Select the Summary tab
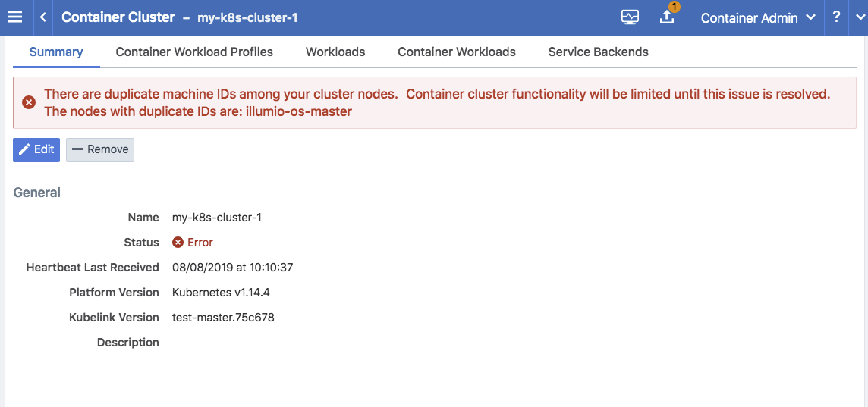 [x=56, y=52]
